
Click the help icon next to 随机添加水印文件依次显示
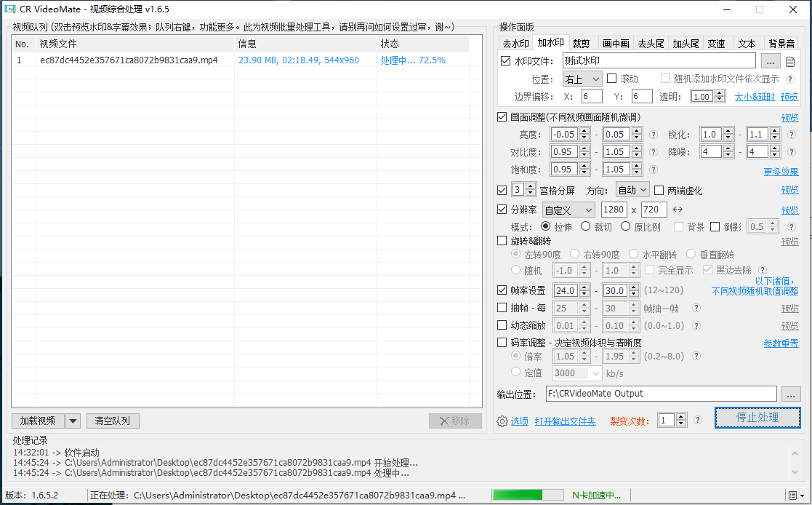(x=789, y=79)
